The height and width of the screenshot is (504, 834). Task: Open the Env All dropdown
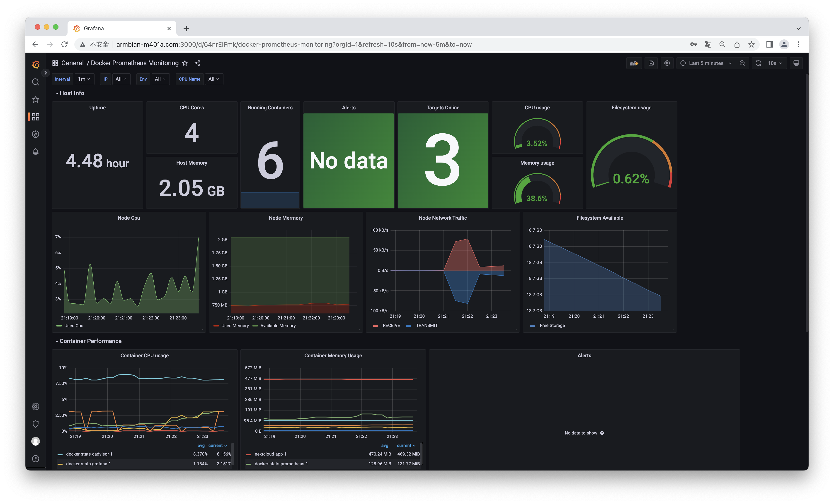tap(160, 79)
